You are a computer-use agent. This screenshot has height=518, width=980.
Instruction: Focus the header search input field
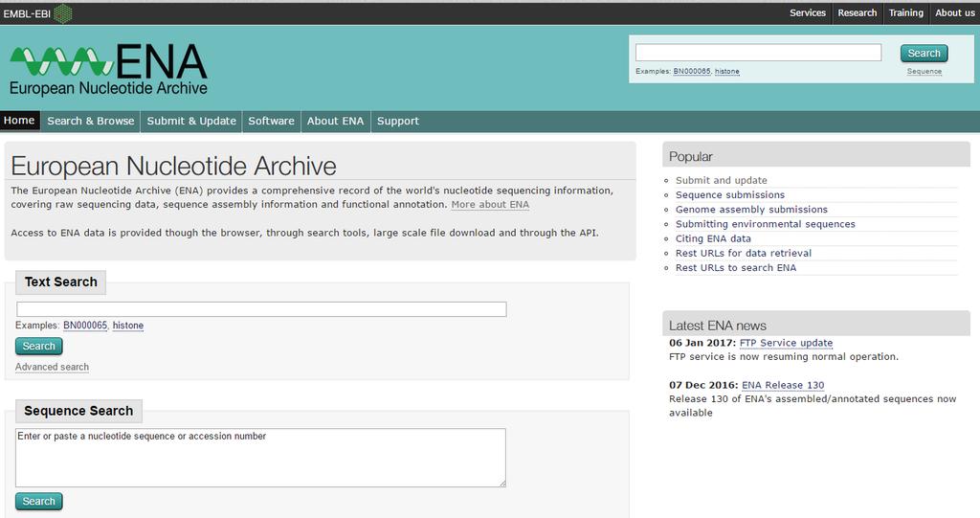758,53
